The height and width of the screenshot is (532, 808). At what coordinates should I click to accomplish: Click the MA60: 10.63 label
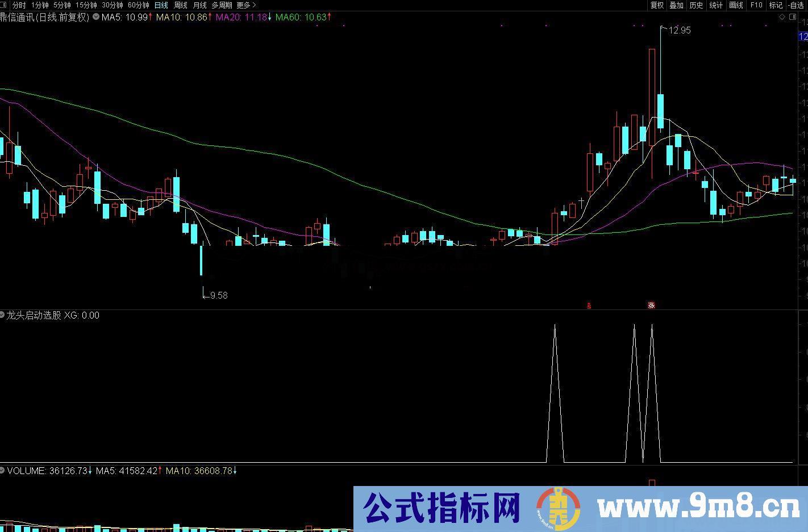point(303,17)
